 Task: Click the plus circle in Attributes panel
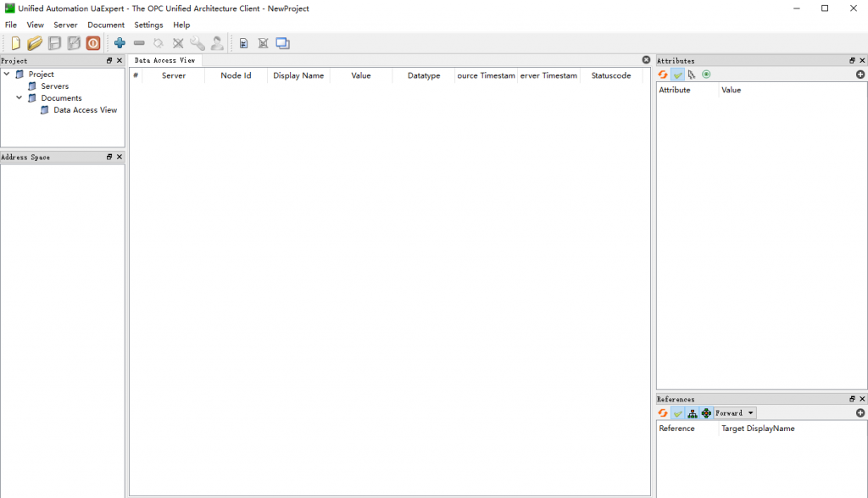tap(860, 75)
